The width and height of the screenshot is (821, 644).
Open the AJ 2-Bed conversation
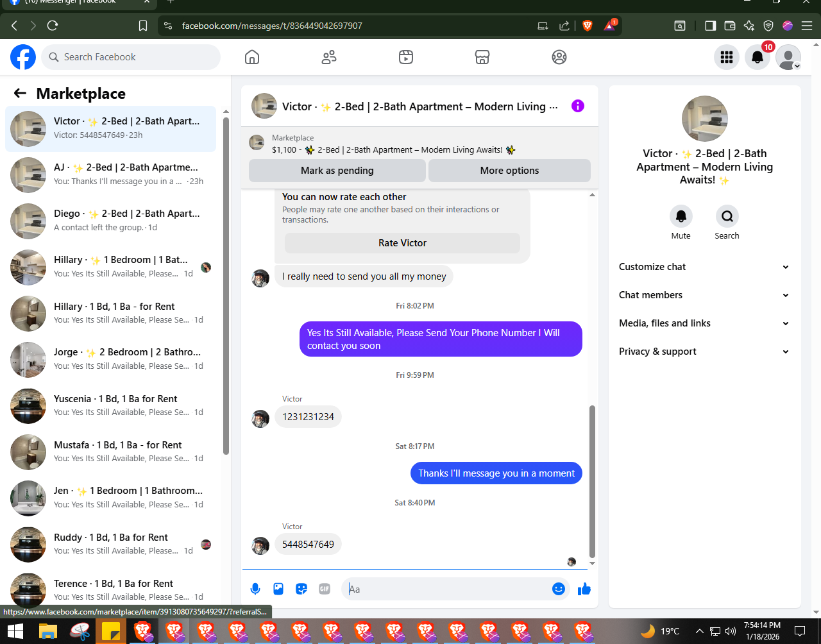[x=111, y=174]
